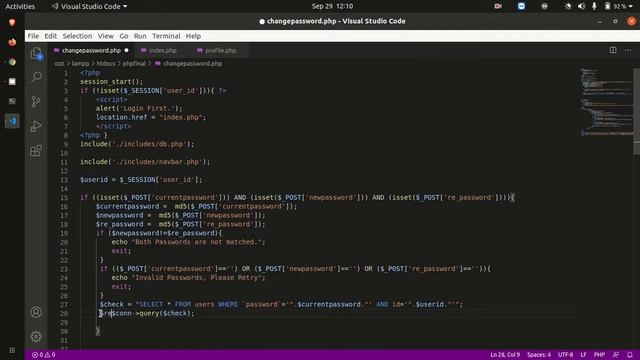Open the editor More Actions ellipsis

point(628,50)
